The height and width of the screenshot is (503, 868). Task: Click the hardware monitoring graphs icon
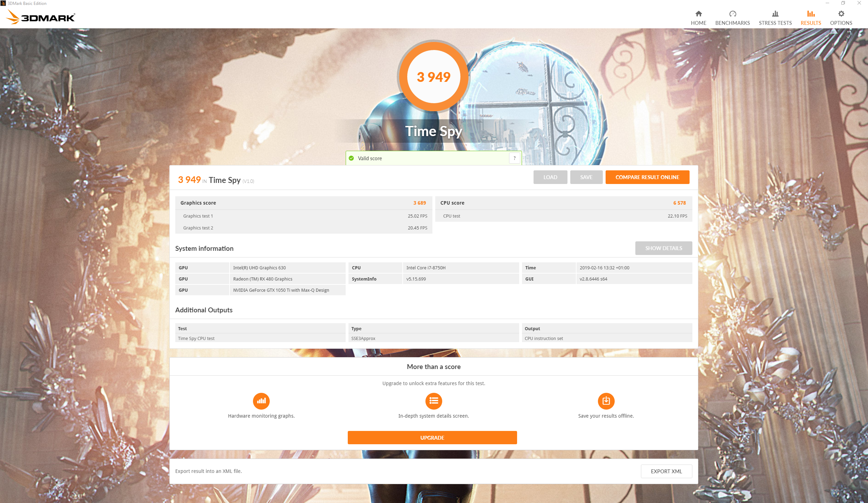tap(261, 401)
